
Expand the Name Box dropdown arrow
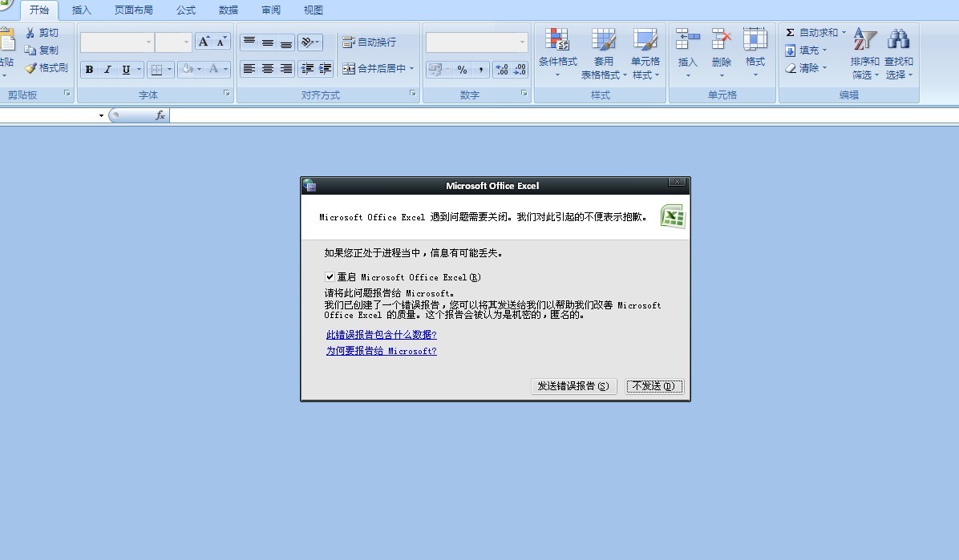101,115
